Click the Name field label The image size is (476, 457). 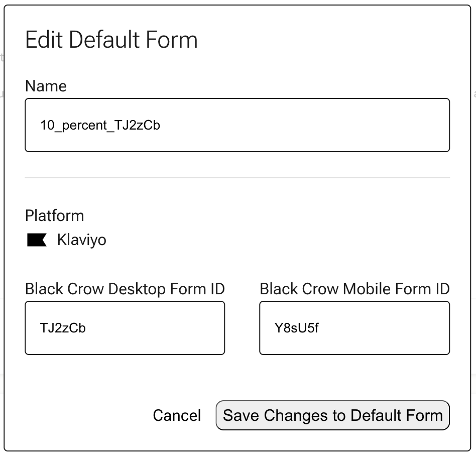click(x=46, y=86)
